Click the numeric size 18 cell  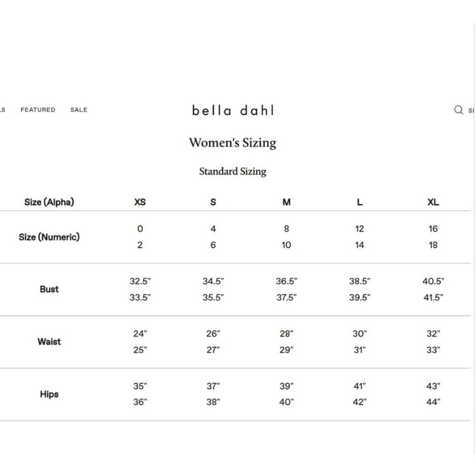click(x=433, y=245)
